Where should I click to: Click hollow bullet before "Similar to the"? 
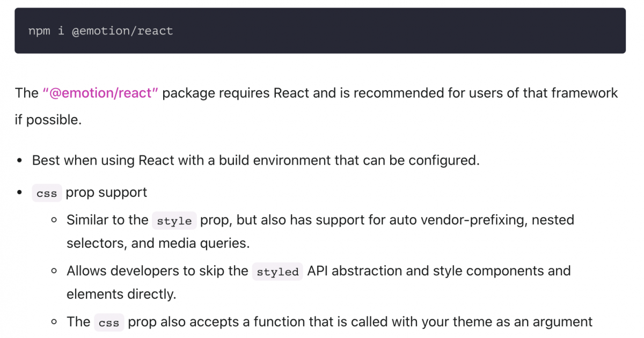pos(54,221)
